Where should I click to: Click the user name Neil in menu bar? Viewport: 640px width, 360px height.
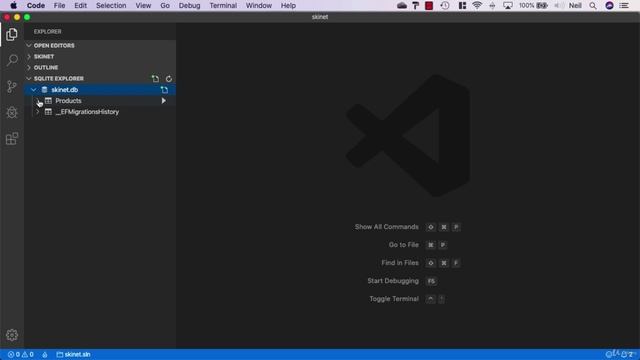coord(575,6)
